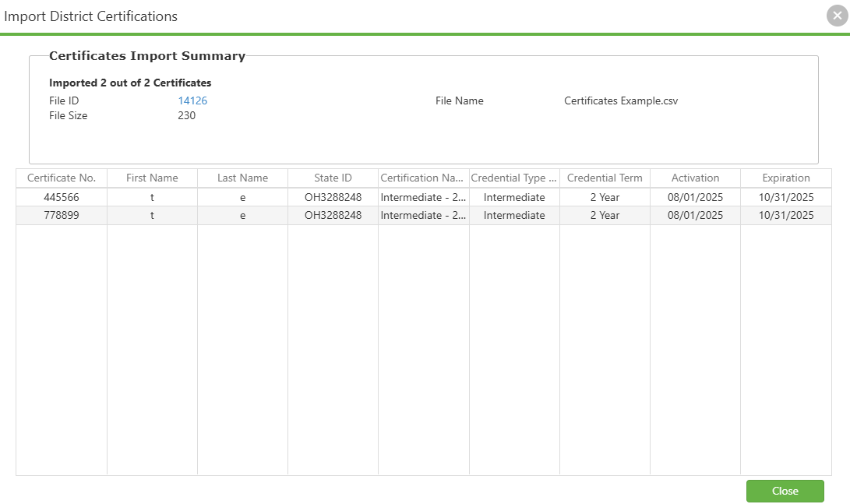Sort by First Name column header

coord(153,178)
